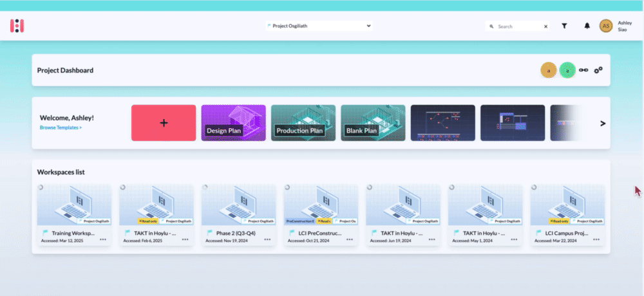Clear the search field with the X

coord(546,26)
